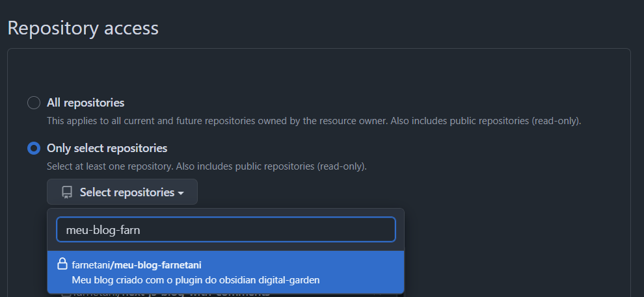Screen dimensions: 644x297
Task: Click the Repository access heading
Action: tap(83, 29)
